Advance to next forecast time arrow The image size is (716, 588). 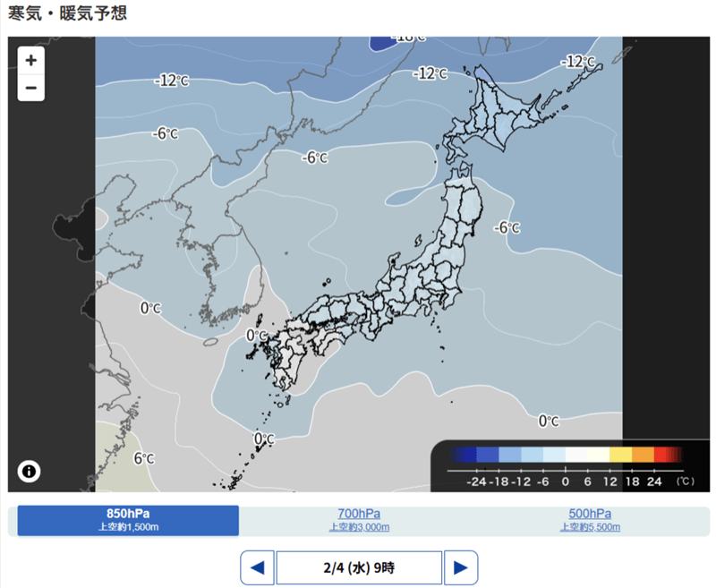(461, 567)
